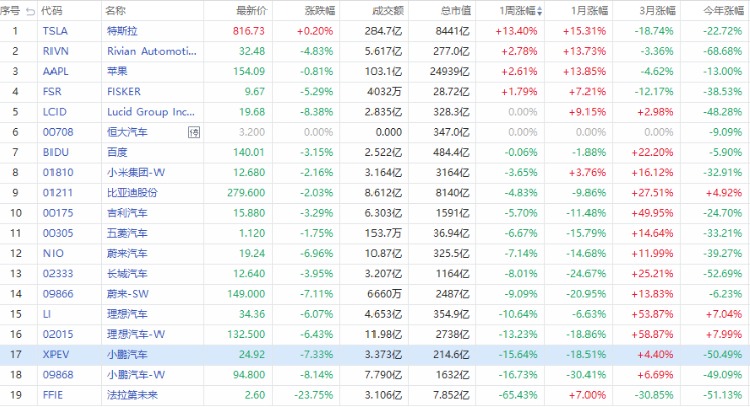Sort by the 总市值 column header
Viewport: 750px width, 407px height.
[456, 11]
